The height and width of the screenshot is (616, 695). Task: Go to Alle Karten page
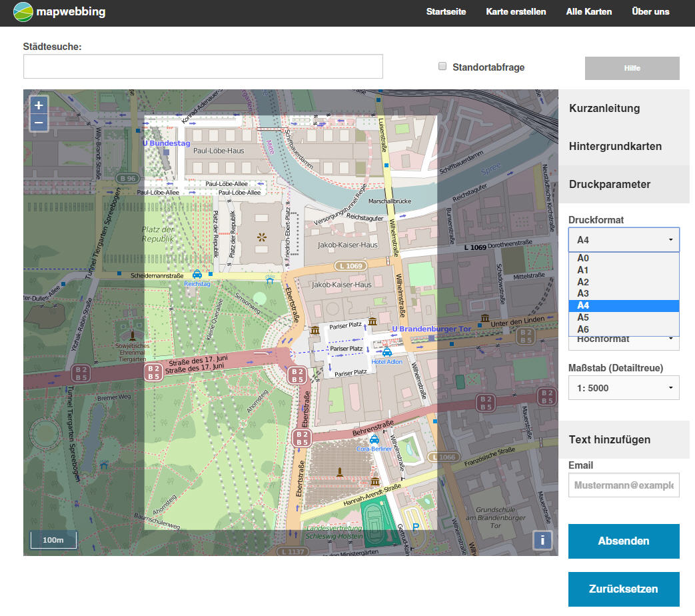[x=588, y=12]
